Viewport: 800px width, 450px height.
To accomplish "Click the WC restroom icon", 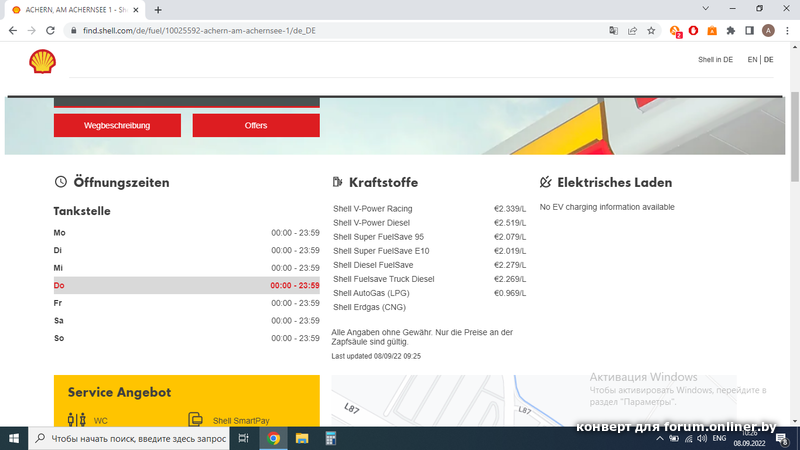I will point(77,420).
